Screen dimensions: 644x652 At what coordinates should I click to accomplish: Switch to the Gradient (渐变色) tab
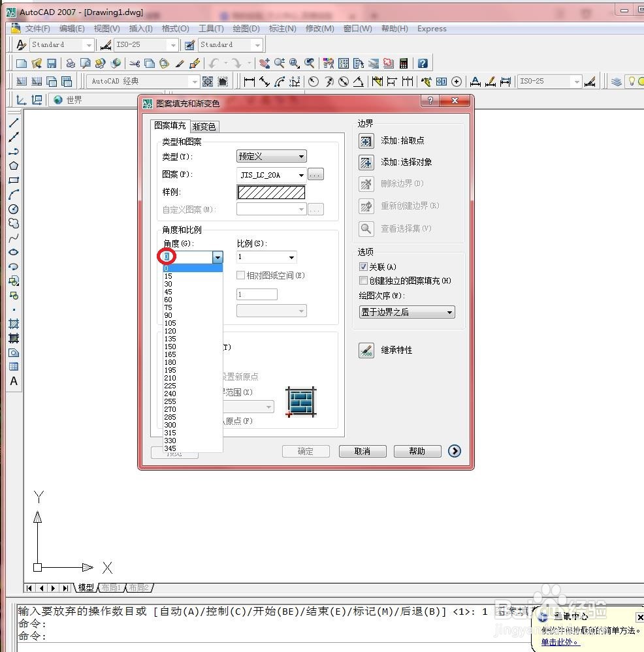pos(204,127)
